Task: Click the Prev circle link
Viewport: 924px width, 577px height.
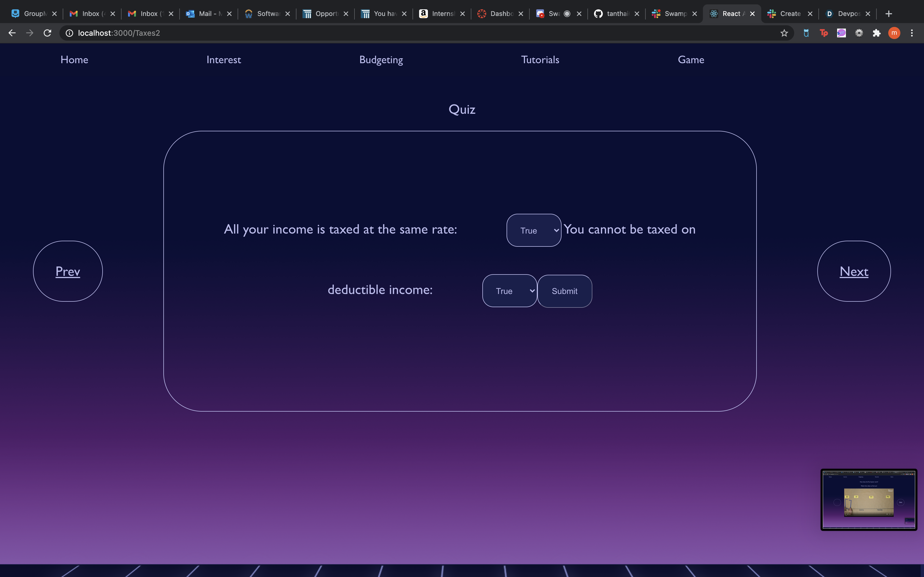Action: [x=68, y=271]
